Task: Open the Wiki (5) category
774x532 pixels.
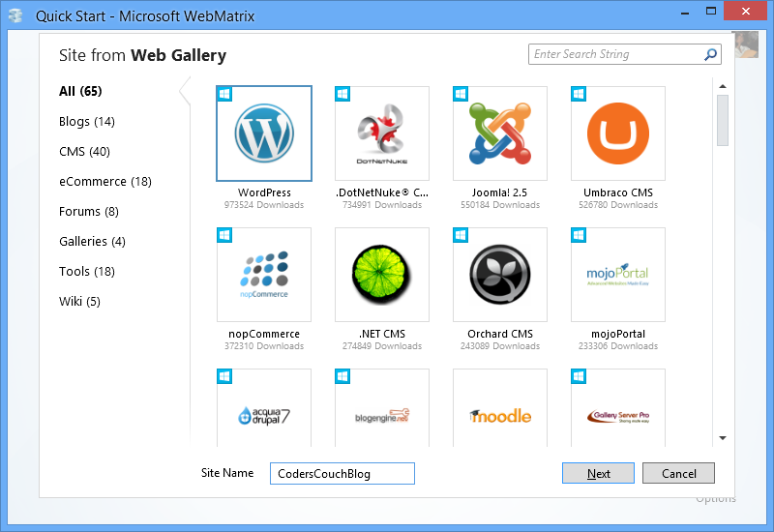Action: coord(79,302)
